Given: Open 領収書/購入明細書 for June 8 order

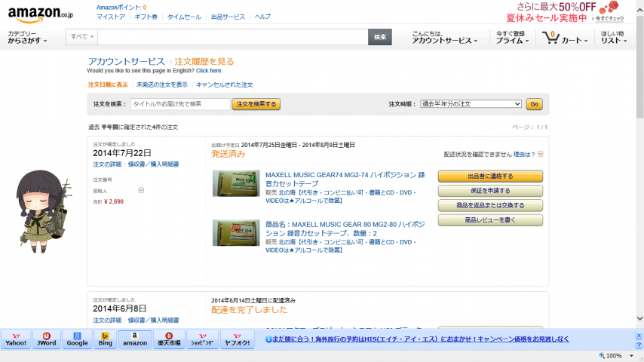Looking at the screenshot, I should pyautogui.click(x=153, y=320).
